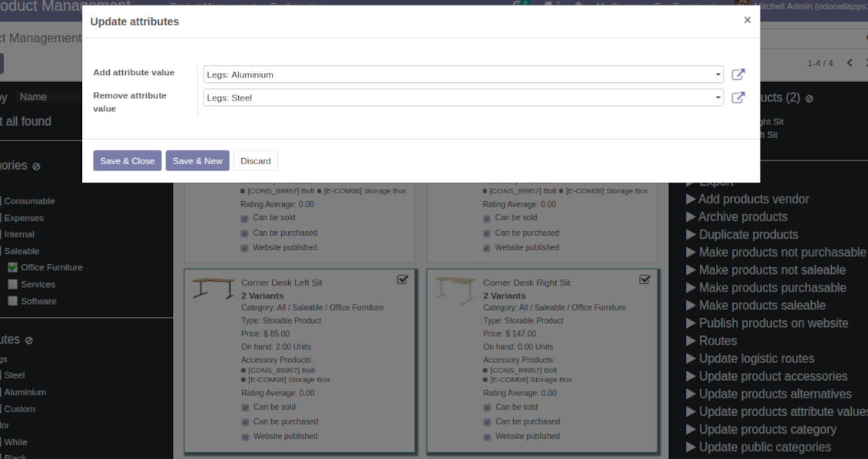868x459 pixels.
Task: Select Internal category filter
Action: (19, 234)
